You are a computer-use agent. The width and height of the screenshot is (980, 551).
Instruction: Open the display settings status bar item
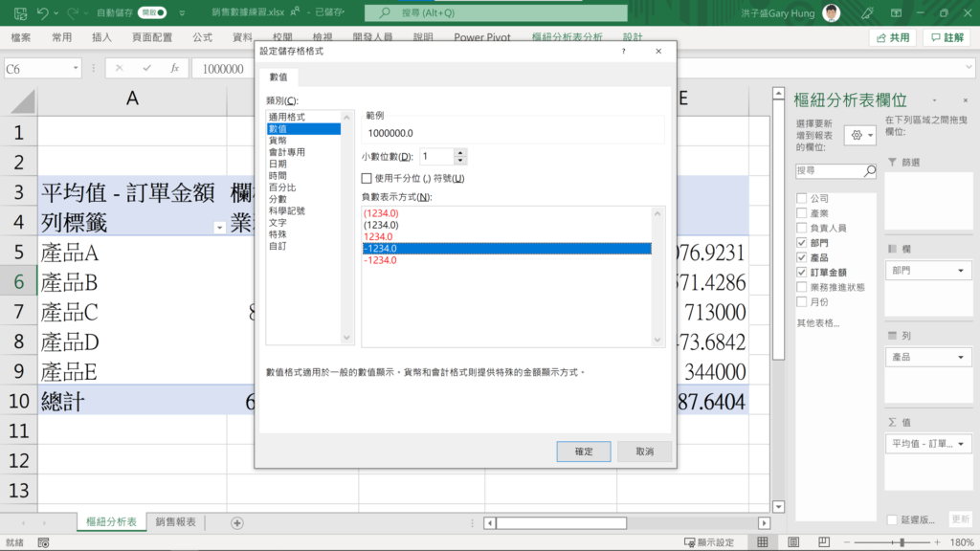(x=709, y=542)
